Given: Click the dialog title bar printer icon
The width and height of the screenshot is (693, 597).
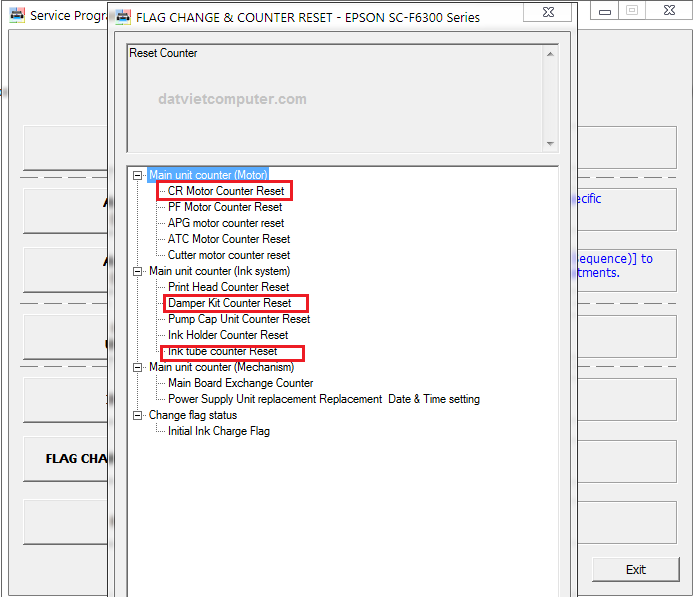Looking at the screenshot, I should pos(121,17).
